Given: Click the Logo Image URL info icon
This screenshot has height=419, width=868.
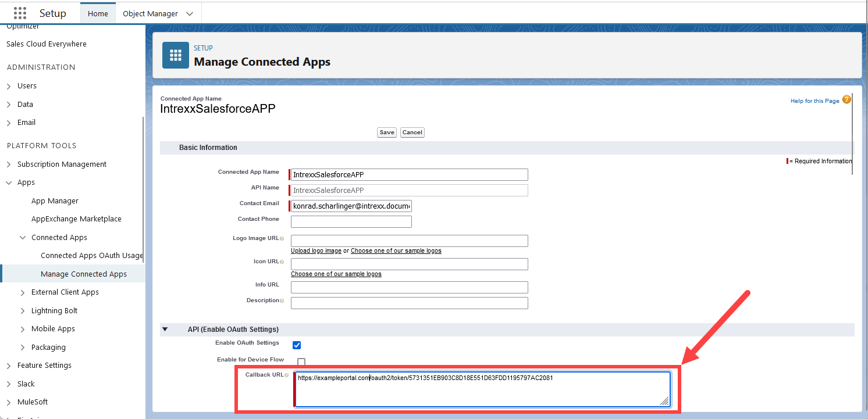Looking at the screenshot, I should pyautogui.click(x=282, y=238).
